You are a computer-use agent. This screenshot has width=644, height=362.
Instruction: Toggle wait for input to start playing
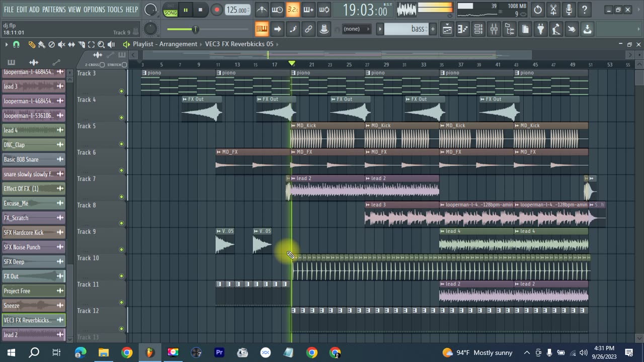tap(277, 10)
